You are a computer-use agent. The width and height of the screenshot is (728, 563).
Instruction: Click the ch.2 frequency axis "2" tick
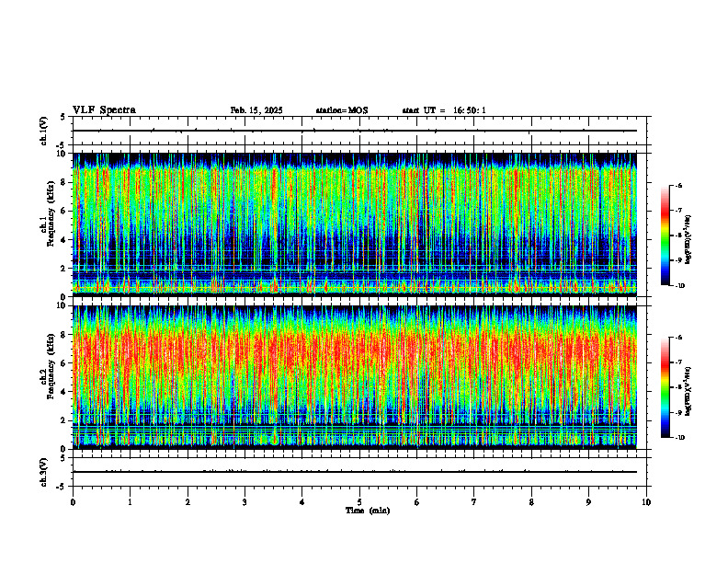pyautogui.click(x=65, y=420)
